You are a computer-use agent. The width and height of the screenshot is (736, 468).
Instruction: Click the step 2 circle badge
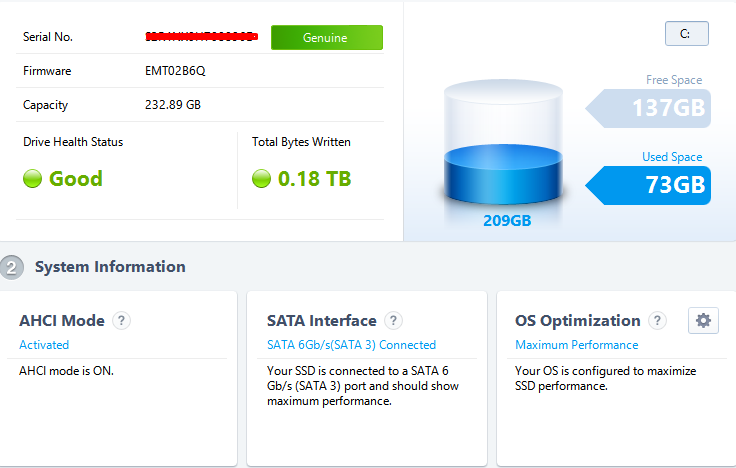tap(11, 267)
